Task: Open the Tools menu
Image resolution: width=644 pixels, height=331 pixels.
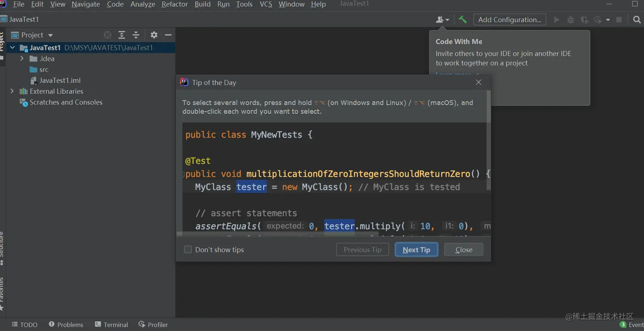Action: point(244,4)
